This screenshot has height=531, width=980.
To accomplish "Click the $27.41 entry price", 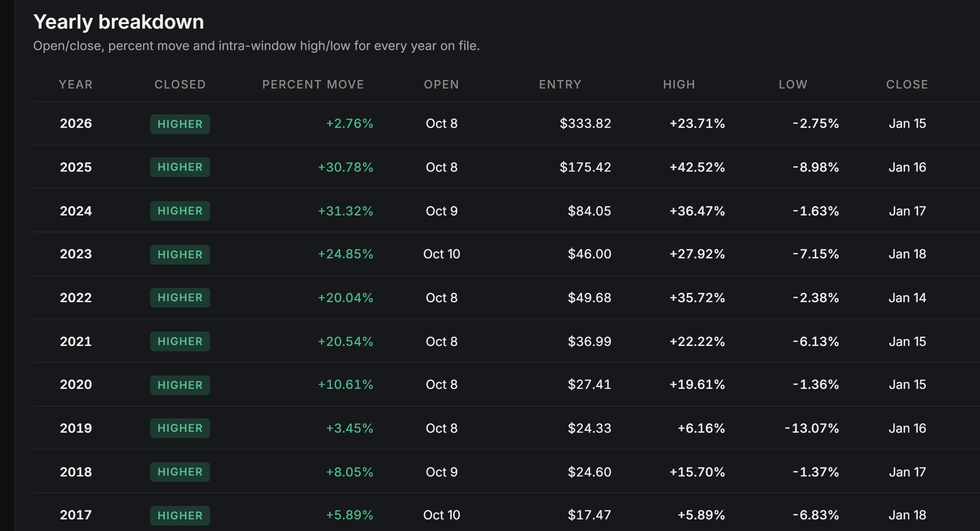I will click(x=589, y=384).
